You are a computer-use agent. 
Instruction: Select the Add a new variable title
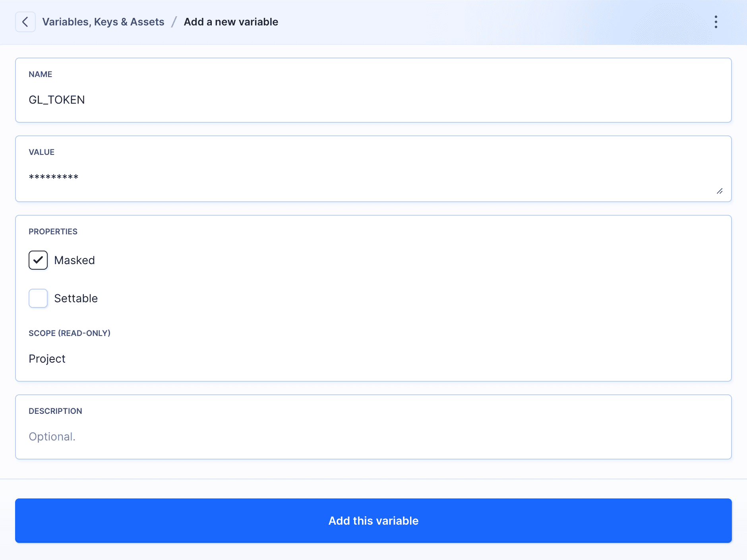(x=231, y=21)
